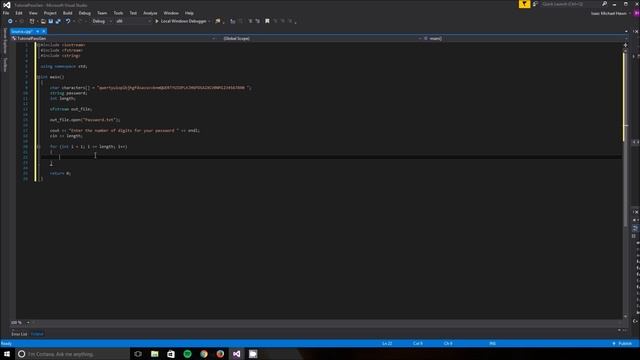Click the yellow notifications flag icon
Image resolution: width=640 pixels, height=360 pixels.
coord(524,4)
